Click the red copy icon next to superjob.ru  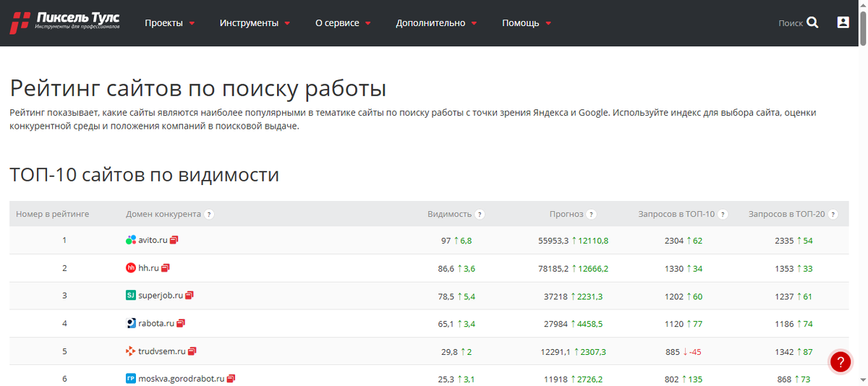(x=190, y=295)
